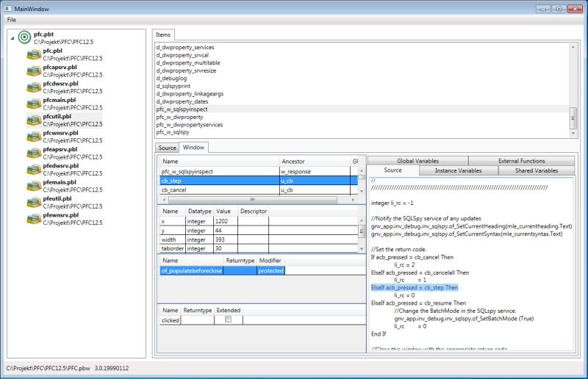Open the External Functions tab
This screenshot has width=588, height=379.
point(521,161)
